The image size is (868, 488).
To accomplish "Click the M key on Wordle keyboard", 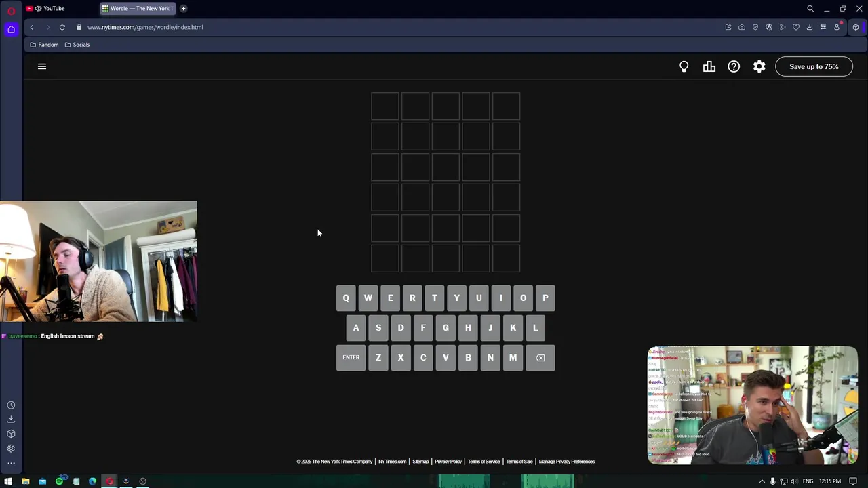I will [x=513, y=358].
